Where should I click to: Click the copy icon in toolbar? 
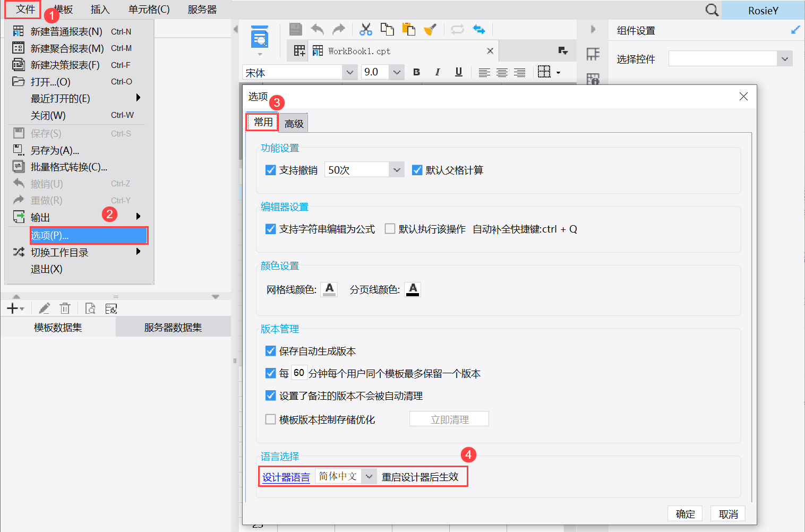387,29
